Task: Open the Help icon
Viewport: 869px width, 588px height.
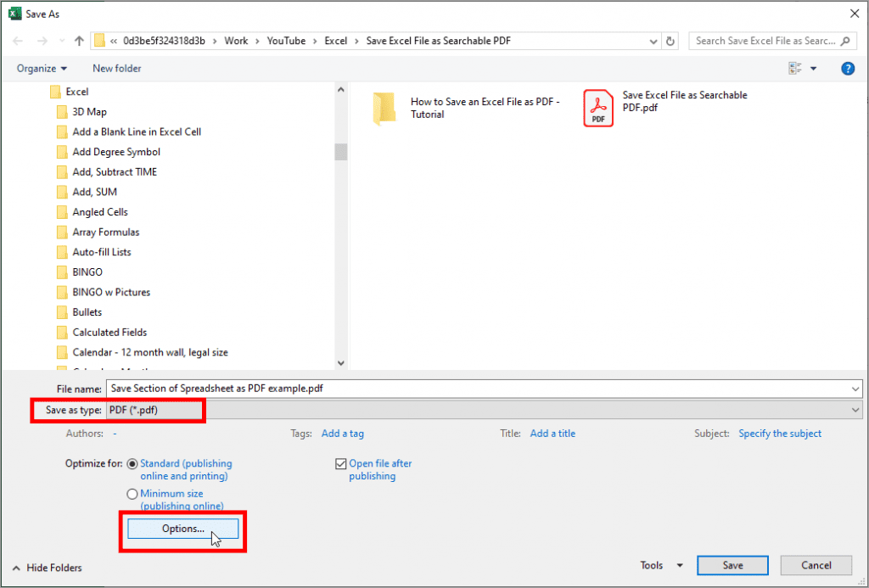Action: point(848,68)
